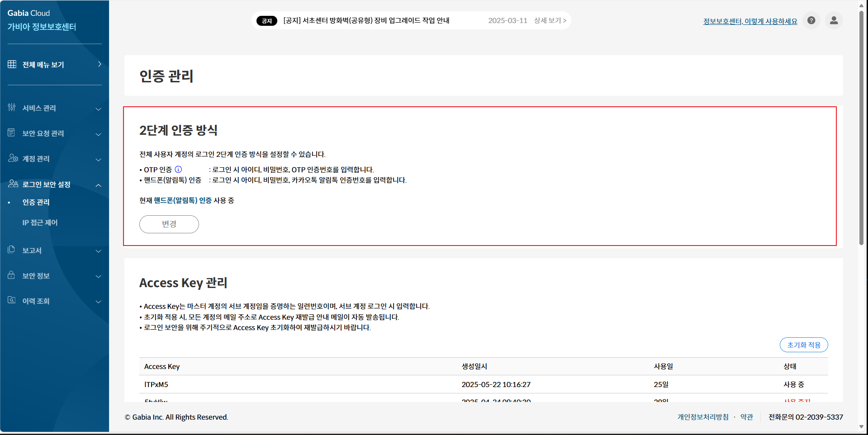
Task: Click the 초기화 적용 button
Action: 804,345
